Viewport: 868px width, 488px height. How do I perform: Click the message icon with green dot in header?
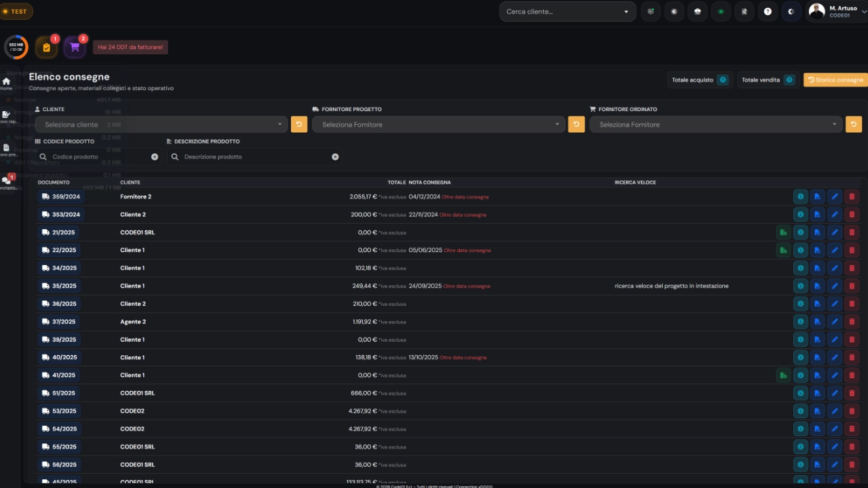tap(650, 12)
